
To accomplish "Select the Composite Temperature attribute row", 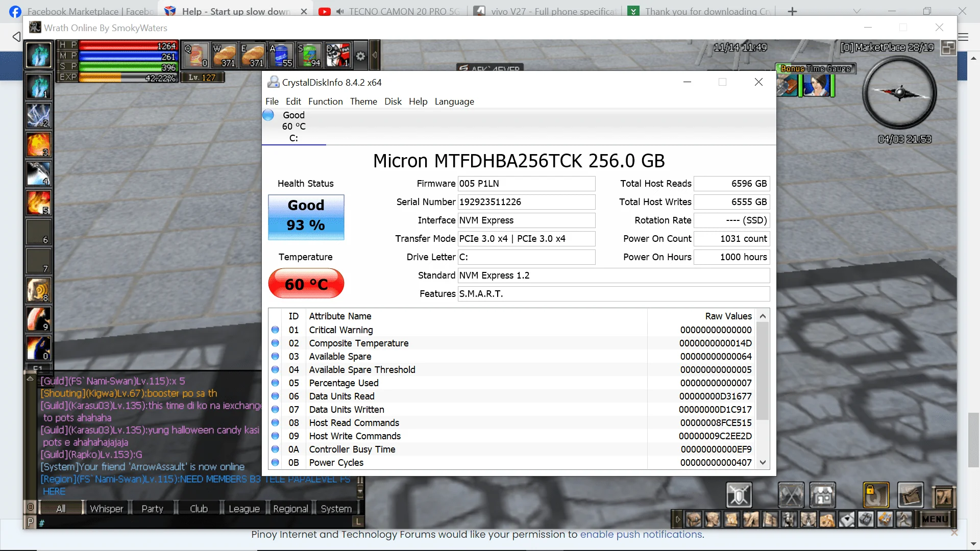I will [512, 343].
